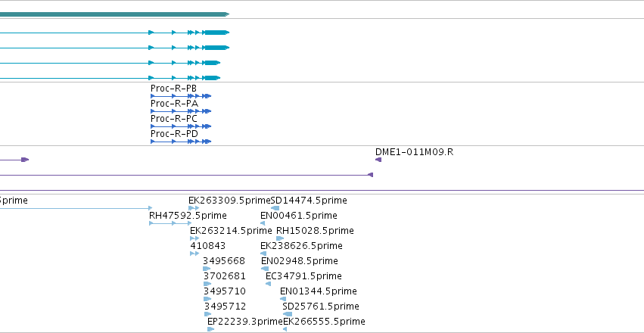Click the glyph under EK263214.5prime
This screenshot has height=333, width=644.
tap(194, 238)
